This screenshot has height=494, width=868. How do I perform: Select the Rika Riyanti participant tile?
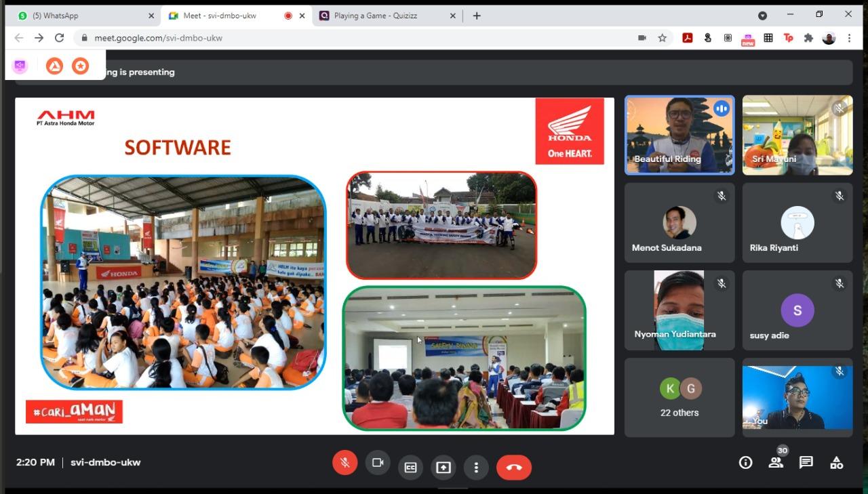pyautogui.click(x=797, y=223)
